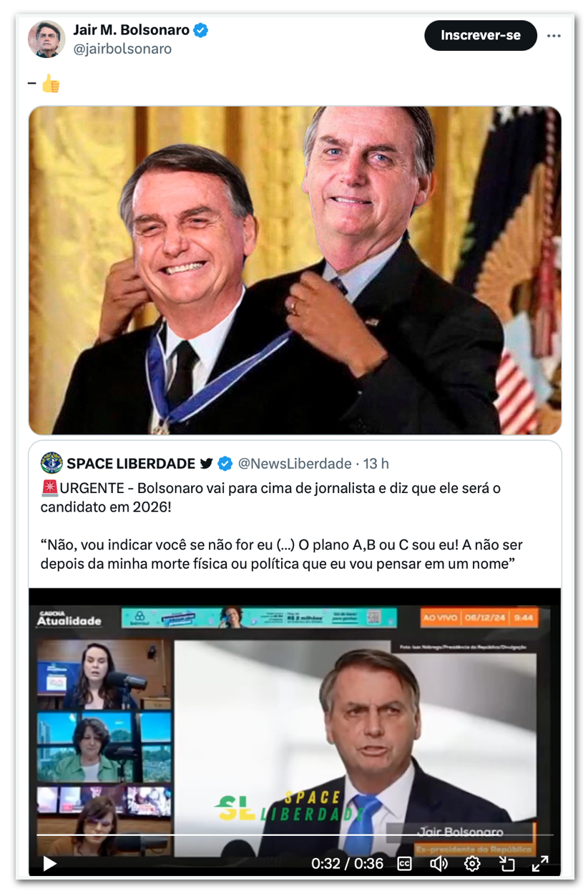Click the video time display 0:32 / 0:36
Viewport: 588px width, 896px height.
click(348, 864)
